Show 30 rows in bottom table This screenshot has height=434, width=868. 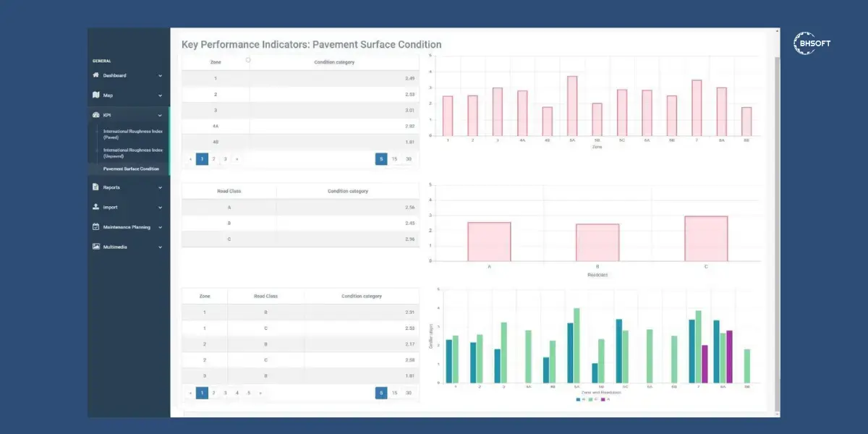point(409,393)
